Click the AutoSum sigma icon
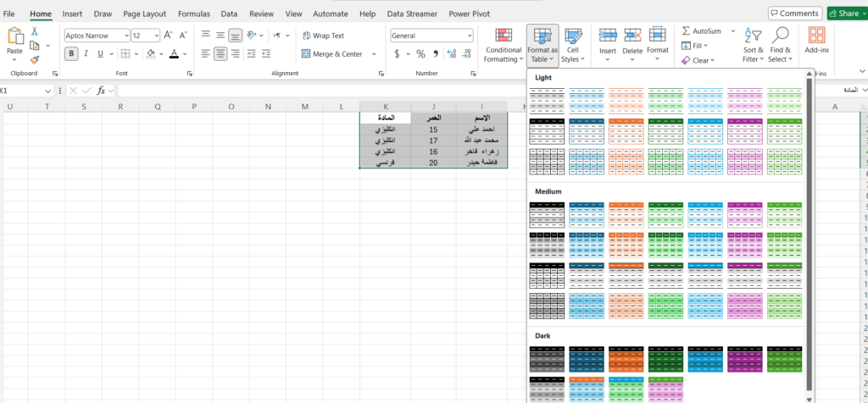Image resolution: width=868 pixels, height=403 pixels. (x=687, y=30)
